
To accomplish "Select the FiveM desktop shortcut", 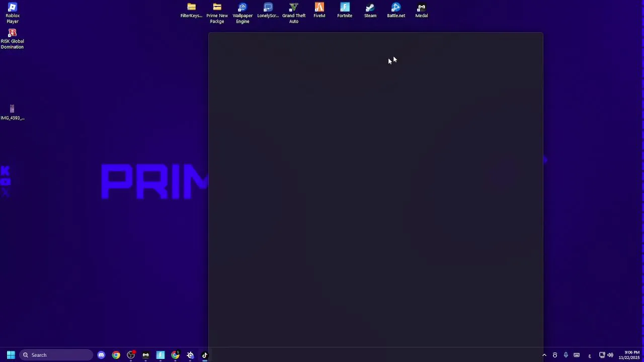I will (x=319, y=11).
